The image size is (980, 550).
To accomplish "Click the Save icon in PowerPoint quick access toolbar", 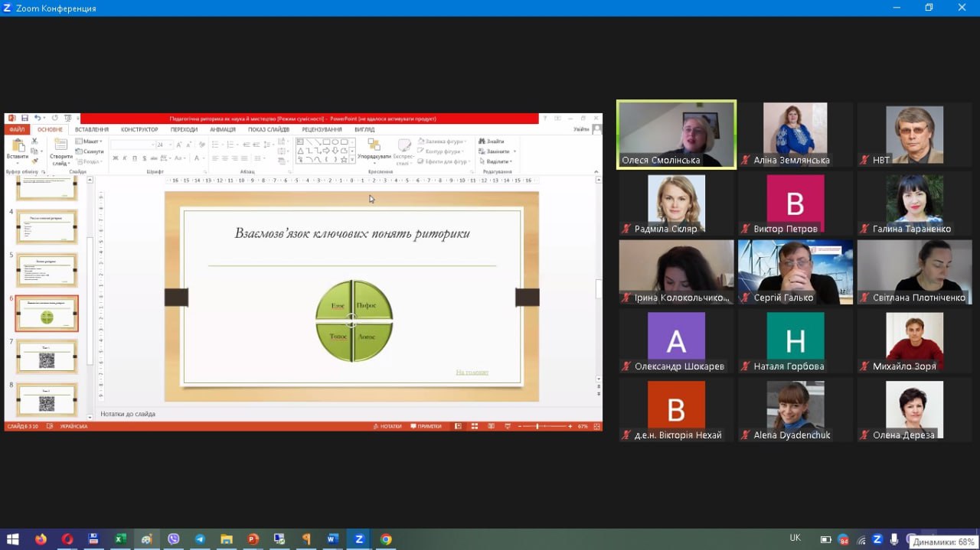I will pyautogui.click(x=24, y=119).
